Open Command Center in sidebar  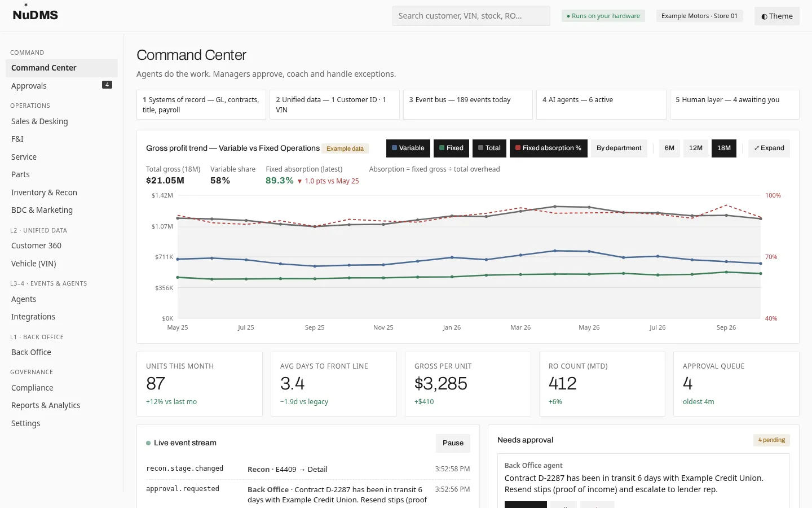coord(61,68)
